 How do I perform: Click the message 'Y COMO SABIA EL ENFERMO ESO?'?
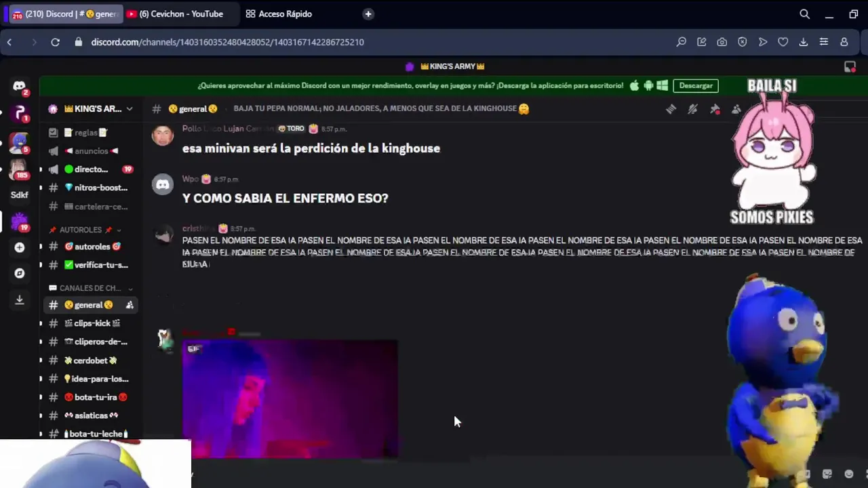285,199
